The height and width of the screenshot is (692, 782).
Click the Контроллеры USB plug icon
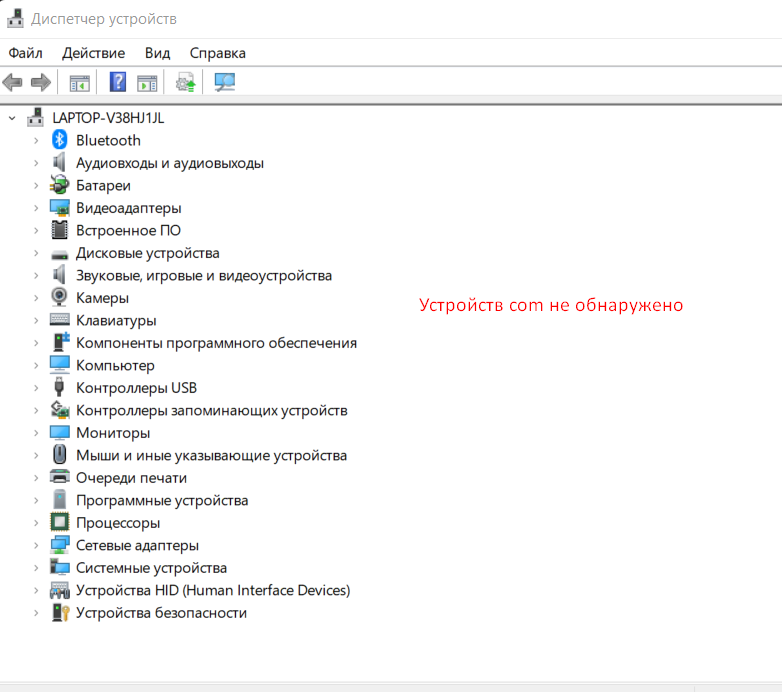click(x=59, y=387)
